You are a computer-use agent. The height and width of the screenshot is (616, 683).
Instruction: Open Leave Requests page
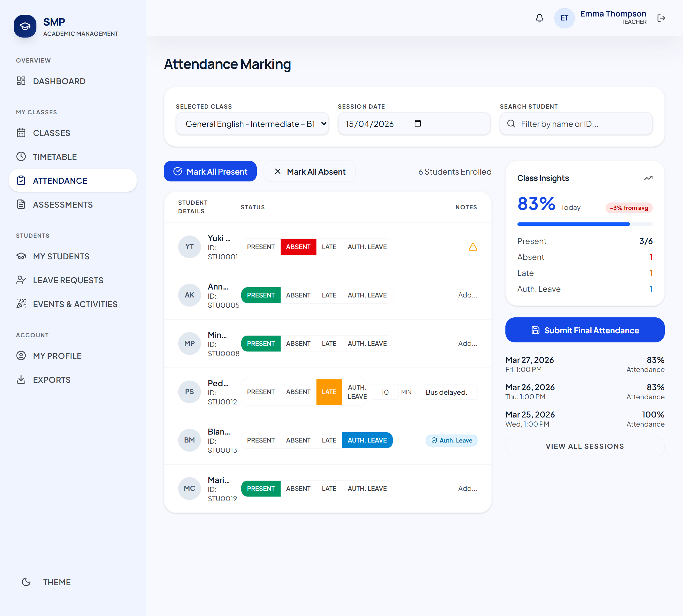tap(73, 280)
